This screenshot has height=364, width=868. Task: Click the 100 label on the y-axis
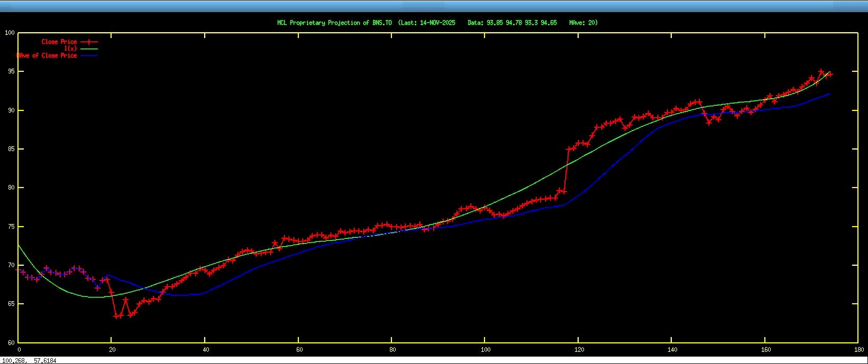coord(9,33)
